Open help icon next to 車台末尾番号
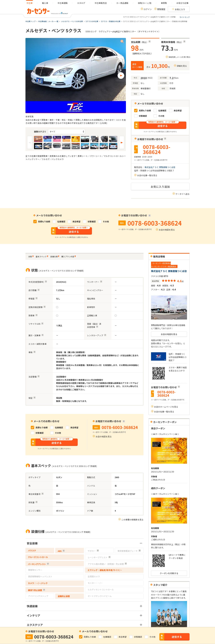 (43, 494)
